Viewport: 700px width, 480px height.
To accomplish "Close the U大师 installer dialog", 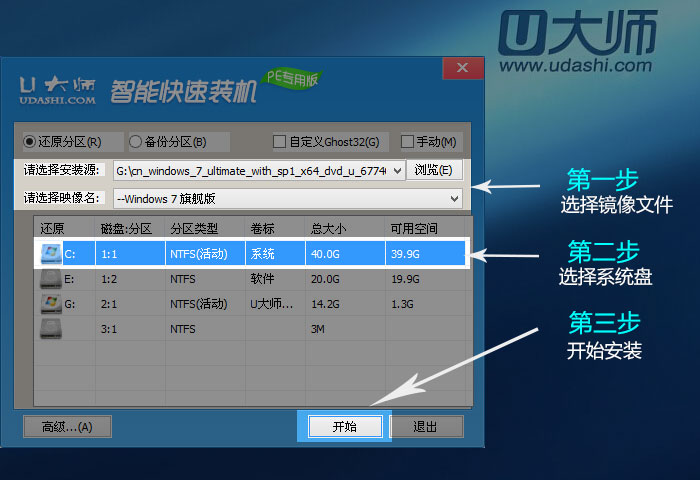I will pyautogui.click(x=462, y=68).
